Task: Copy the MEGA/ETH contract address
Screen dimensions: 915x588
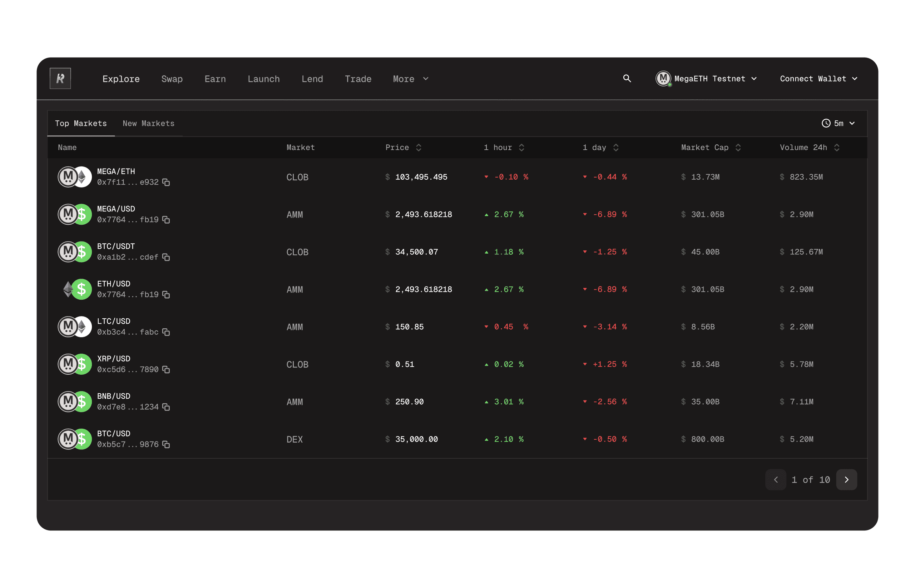Action: click(166, 182)
